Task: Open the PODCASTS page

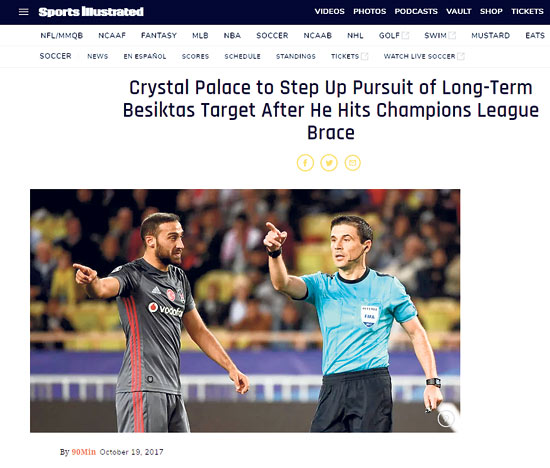Action: (x=416, y=12)
